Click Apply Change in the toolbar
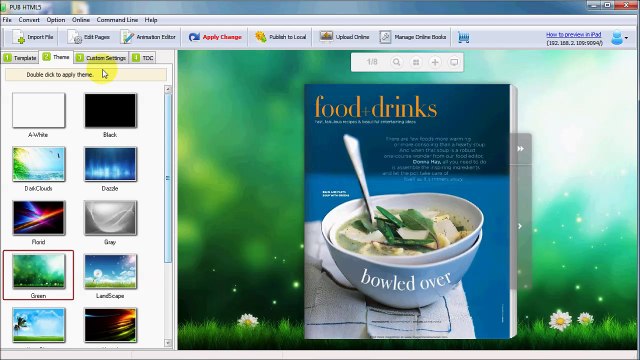Viewport: 640px width, 360px height. tap(215, 37)
